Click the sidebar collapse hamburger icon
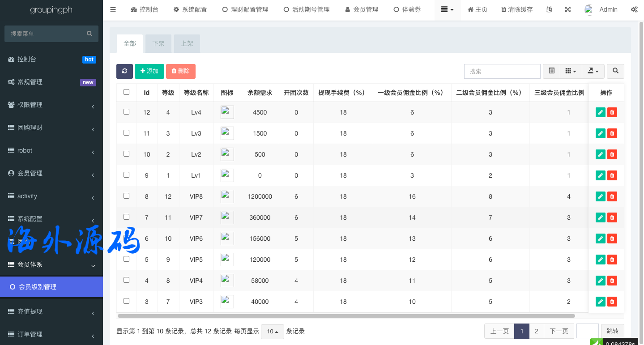The height and width of the screenshot is (345, 644). point(113,9)
